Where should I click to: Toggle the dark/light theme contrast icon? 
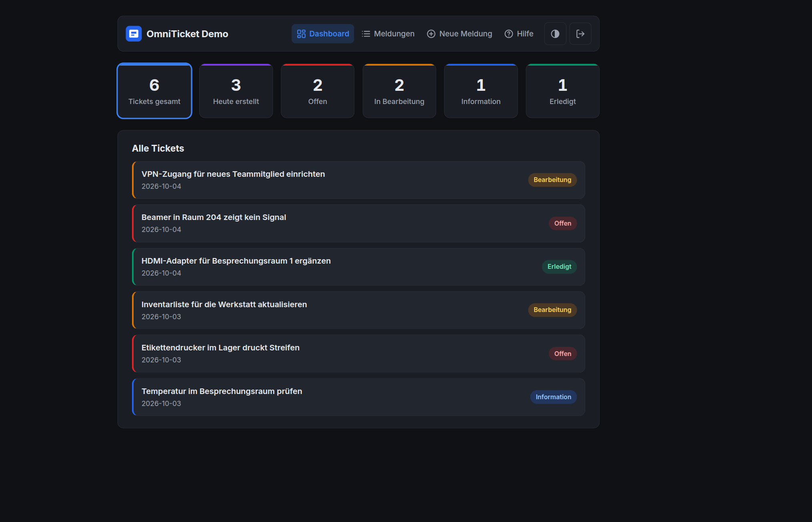[x=555, y=34]
